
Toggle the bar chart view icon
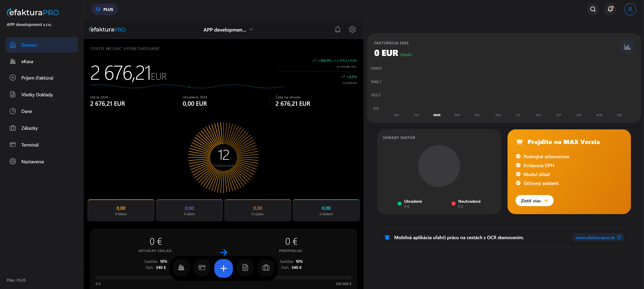[627, 47]
